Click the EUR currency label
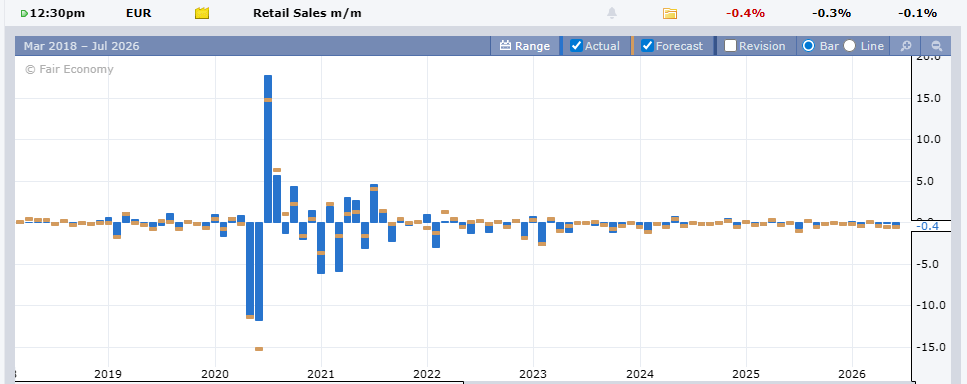This screenshot has width=967, height=384. coord(138,13)
